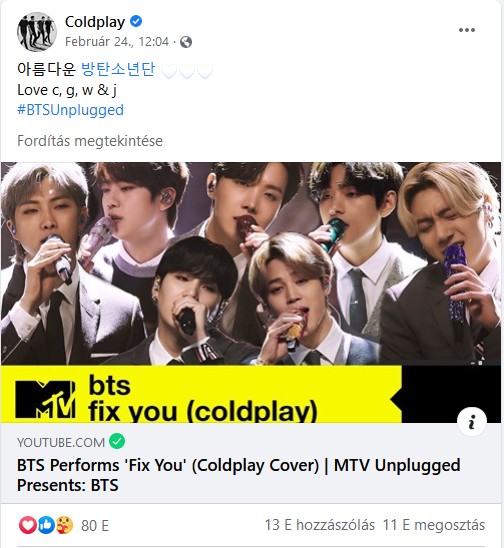
Task: Click 'Fordítás megtekintése' to see translation
Action: tap(90, 141)
